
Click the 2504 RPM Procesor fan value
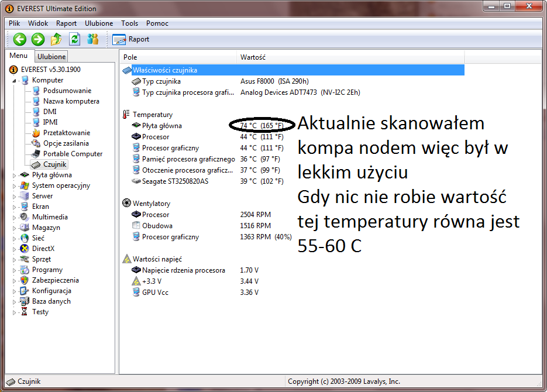tap(255, 215)
